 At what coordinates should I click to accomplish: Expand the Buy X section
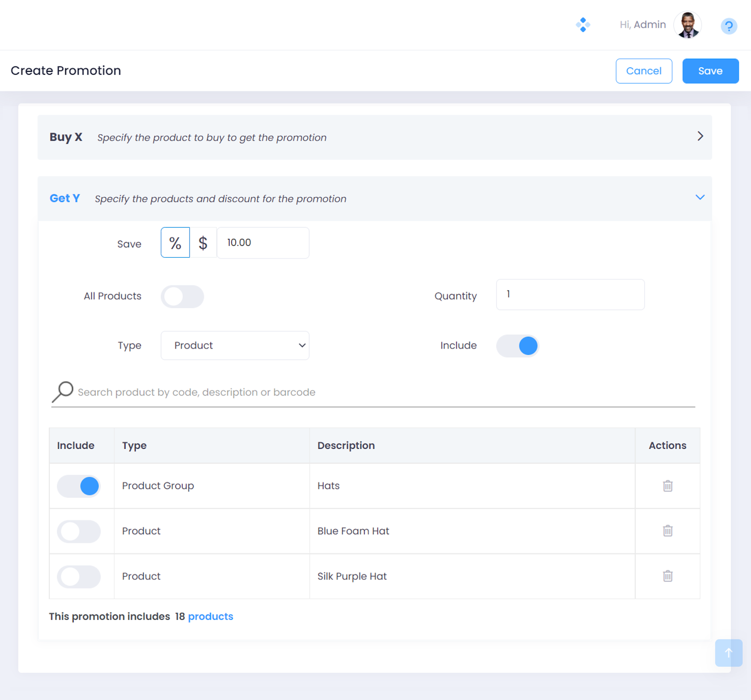[700, 136]
